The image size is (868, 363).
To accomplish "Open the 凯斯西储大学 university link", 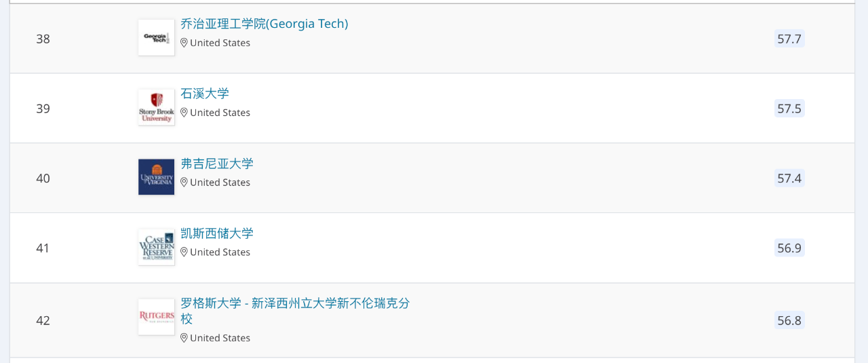I will click(x=217, y=233).
